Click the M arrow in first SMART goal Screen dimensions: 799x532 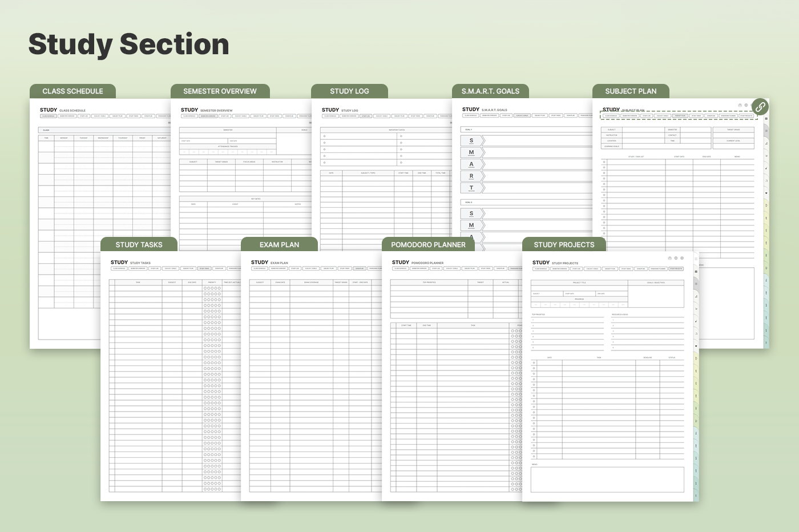tap(473, 152)
